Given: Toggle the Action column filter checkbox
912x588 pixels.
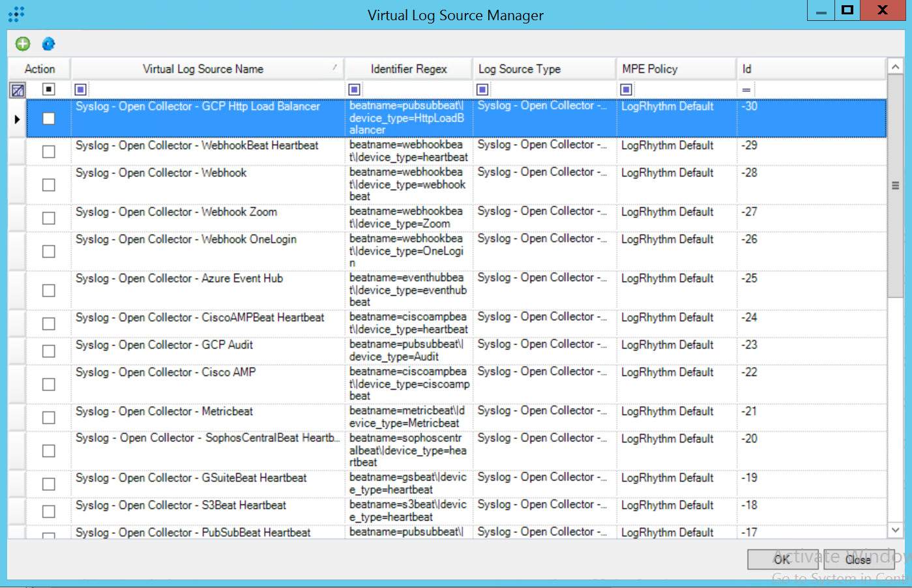Looking at the screenshot, I should coord(49,89).
